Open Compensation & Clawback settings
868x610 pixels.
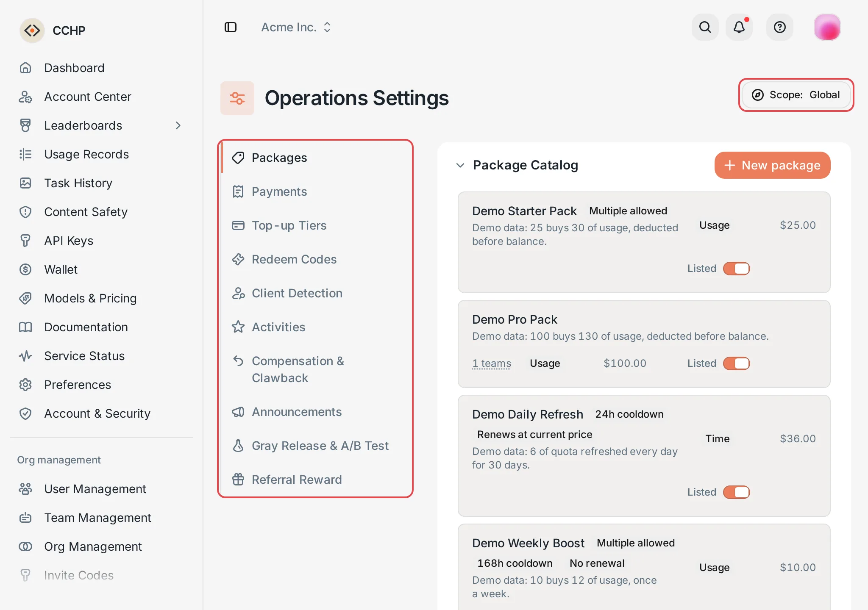[316, 369]
